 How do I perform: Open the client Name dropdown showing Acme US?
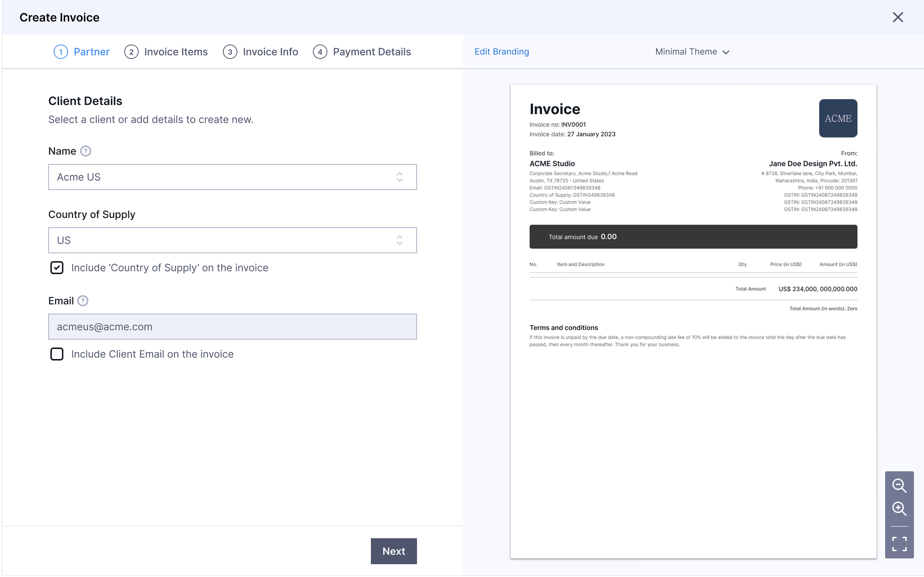[399, 177]
